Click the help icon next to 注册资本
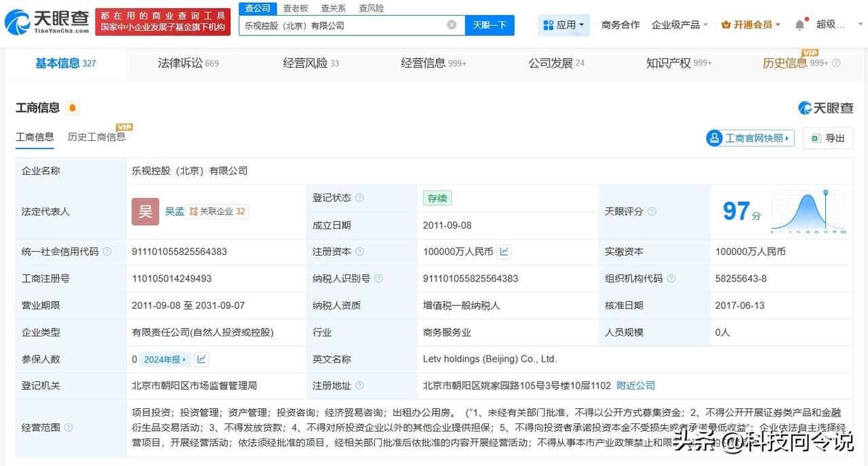868x466 pixels. (x=358, y=251)
